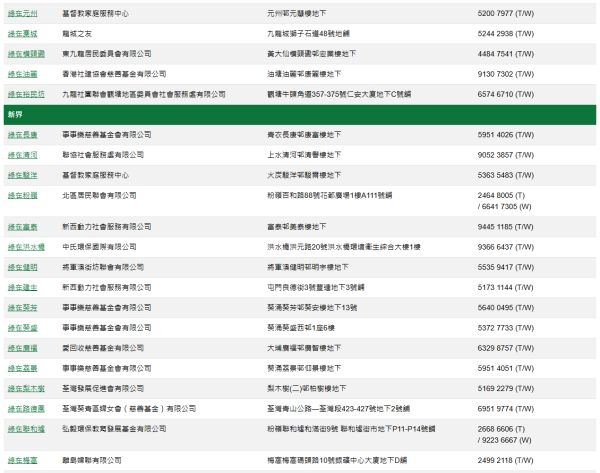Select the 新界 green section header

click(300, 115)
